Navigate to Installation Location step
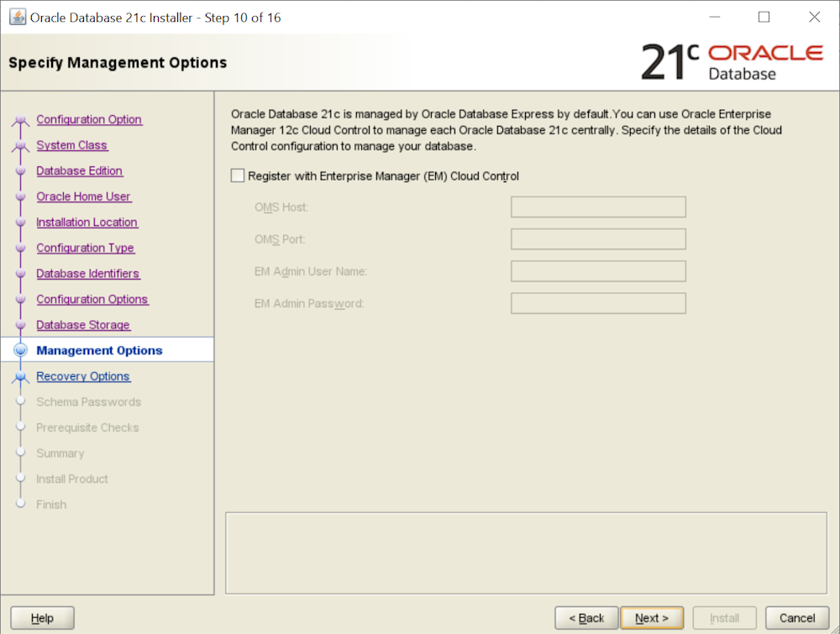The height and width of the screenshot is (634, 840). (87, 223)
